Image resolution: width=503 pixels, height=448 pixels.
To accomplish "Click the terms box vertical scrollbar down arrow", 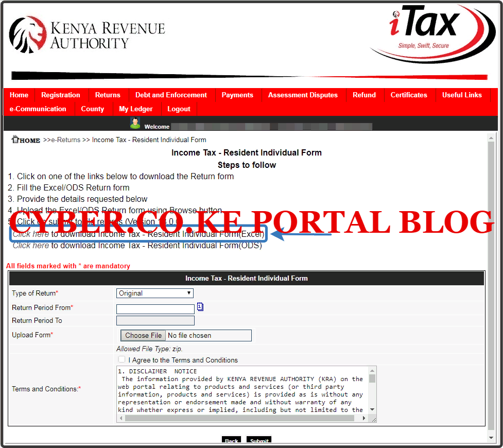I will (x=372, y=409).
